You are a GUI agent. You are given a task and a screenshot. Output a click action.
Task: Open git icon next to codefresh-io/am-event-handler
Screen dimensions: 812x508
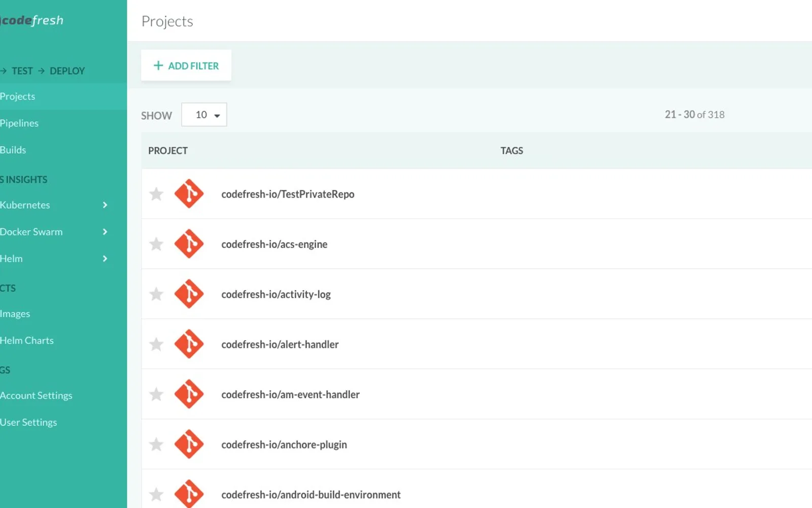[x=189, y=394]
